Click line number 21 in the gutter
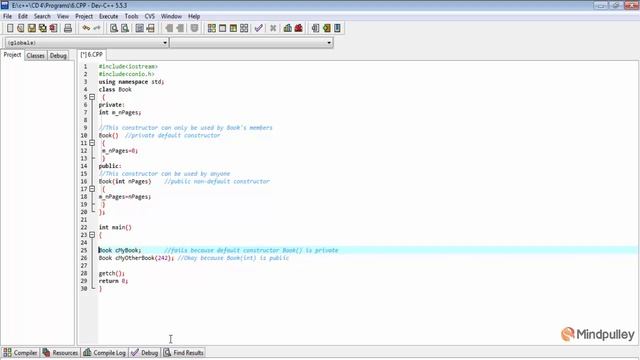This screenshot has height=360, width=640. click(84, 220)
